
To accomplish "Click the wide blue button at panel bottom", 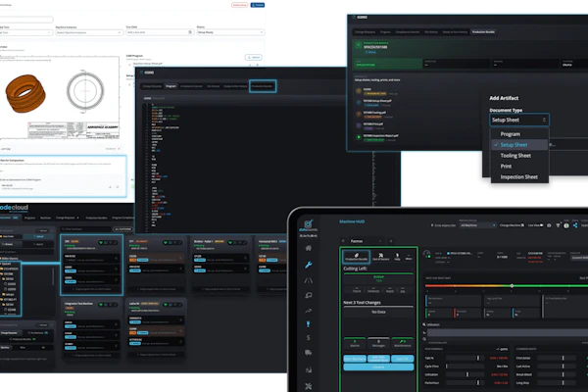I will [378, 367].
